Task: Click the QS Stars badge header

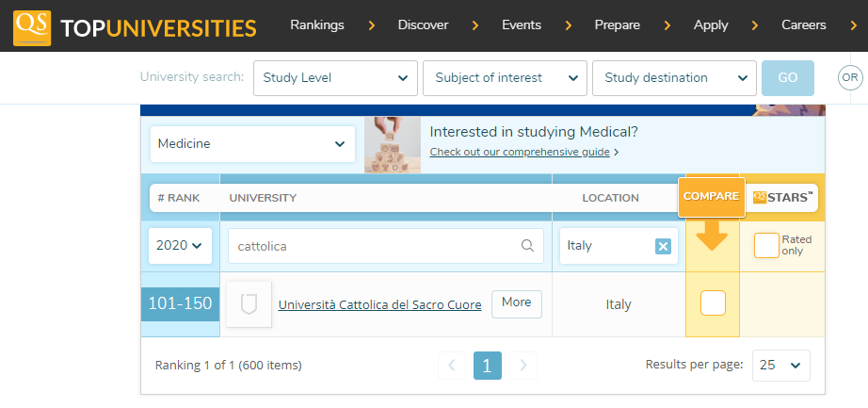Action: tap(783, 197)
